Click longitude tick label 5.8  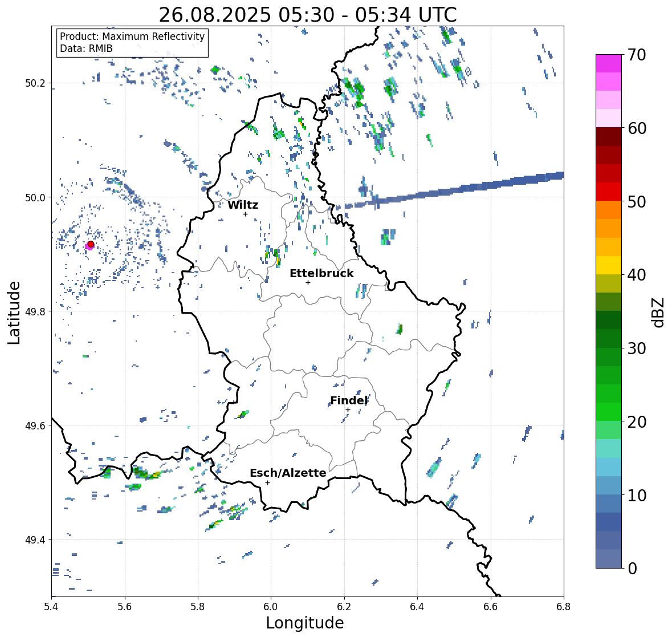tap(198, 607)
